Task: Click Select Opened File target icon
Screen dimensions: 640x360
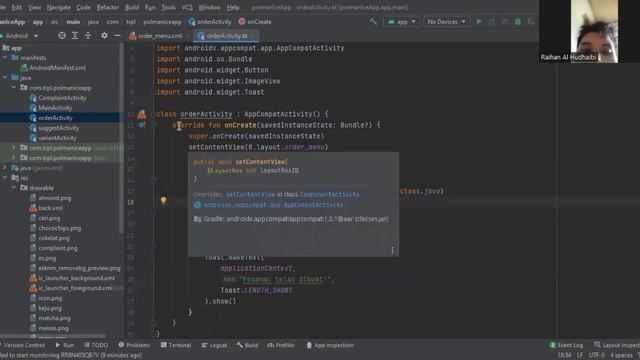Action: click(x=62, y=36)
